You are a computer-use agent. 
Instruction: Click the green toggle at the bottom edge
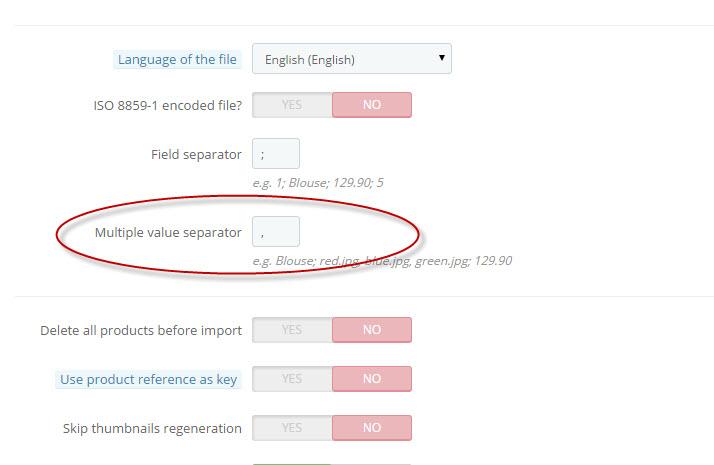291,464
